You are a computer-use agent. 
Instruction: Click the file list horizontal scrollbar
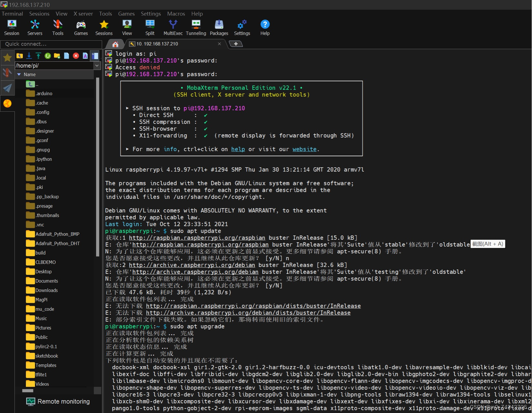tap(28, 390)
